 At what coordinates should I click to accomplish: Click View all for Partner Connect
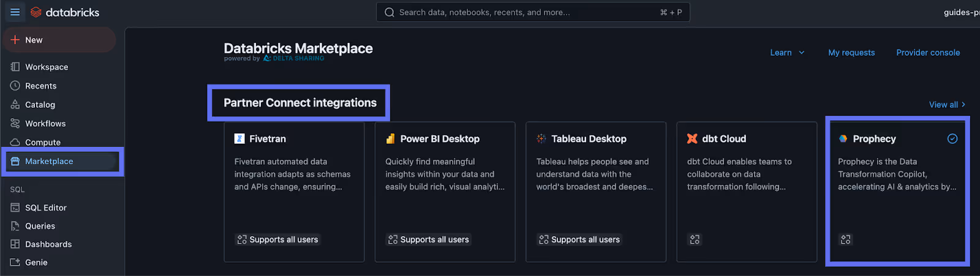point(947,105)
